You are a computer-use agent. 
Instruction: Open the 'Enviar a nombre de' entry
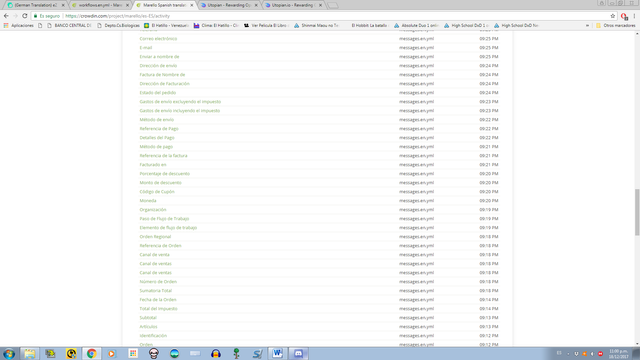159,57
